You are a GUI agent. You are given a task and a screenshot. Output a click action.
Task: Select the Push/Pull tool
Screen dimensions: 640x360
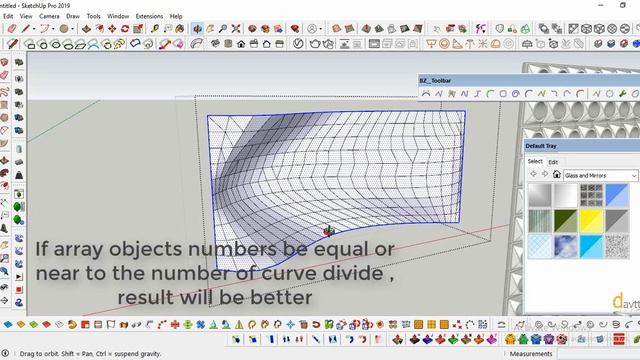[86, 29]
